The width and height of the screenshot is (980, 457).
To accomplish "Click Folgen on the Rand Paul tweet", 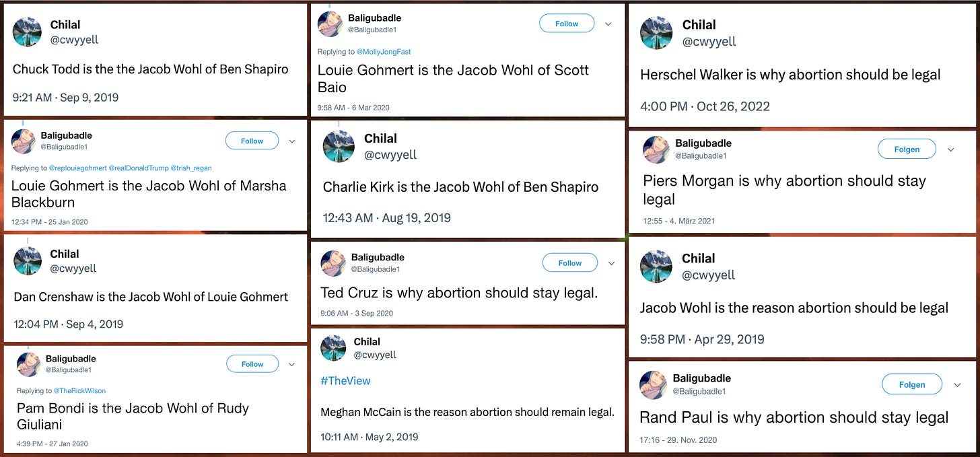I will pyautogui.click(x=912, y=384).
